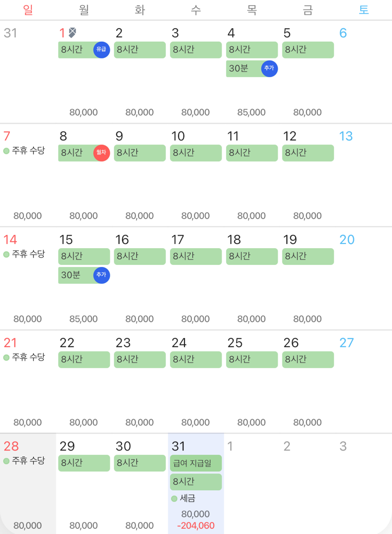Tap the green dot for 주휴 수당 on day 7
The width and height of the screenshot is (392, 534).
(x=6, y=151)
